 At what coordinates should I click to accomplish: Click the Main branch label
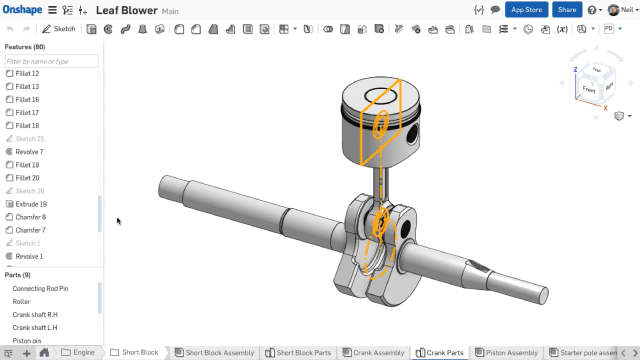pyautogui.click(x=170, y=11)
